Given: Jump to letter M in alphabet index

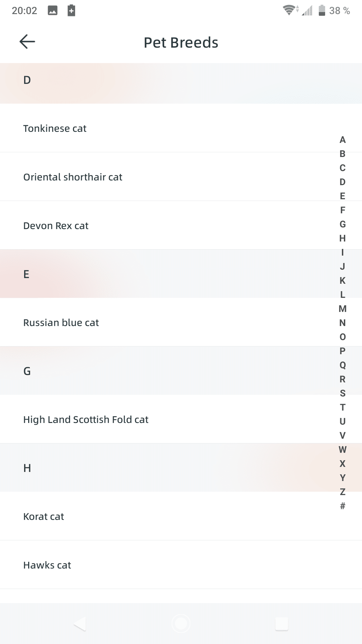Looking at the screenshot, I should [343, 309].
